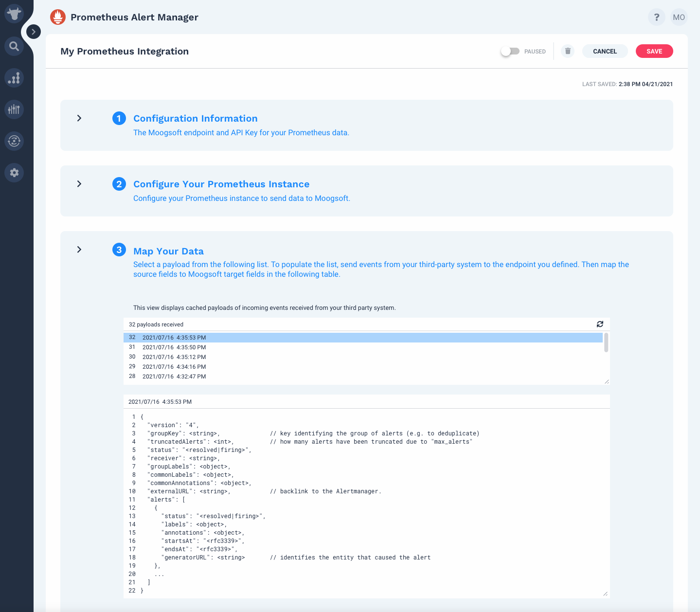Click the "annotations" line in payload JSON
The width and height of the screenshot is (700, 612).
203,533
